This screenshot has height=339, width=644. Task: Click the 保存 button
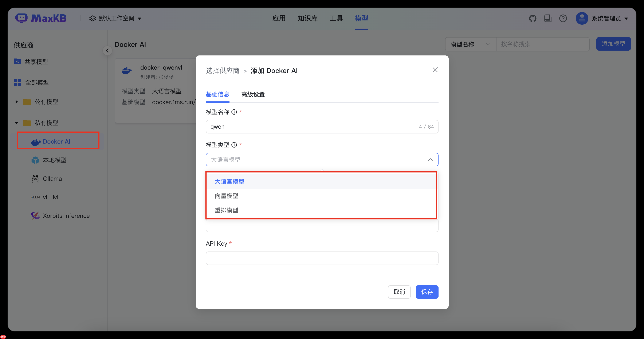[427, 292]
